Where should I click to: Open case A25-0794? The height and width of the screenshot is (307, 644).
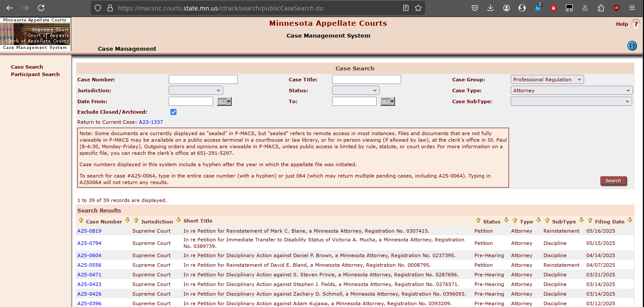click(89, 243)
